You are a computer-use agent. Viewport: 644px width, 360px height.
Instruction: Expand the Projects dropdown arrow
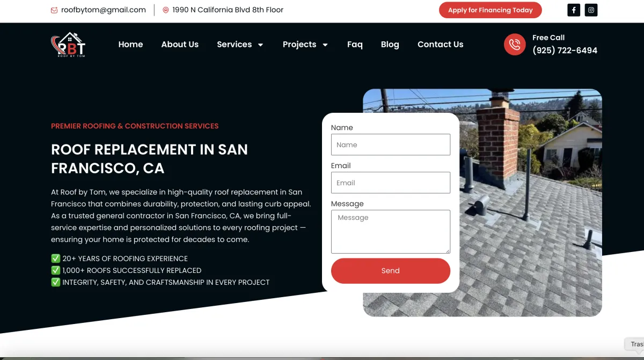point(325,45)
